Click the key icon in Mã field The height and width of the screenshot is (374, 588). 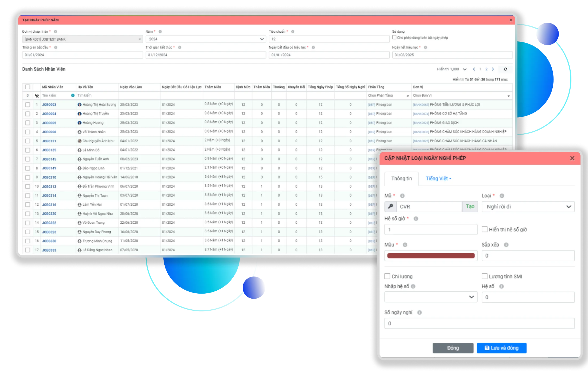click(390, 207)
